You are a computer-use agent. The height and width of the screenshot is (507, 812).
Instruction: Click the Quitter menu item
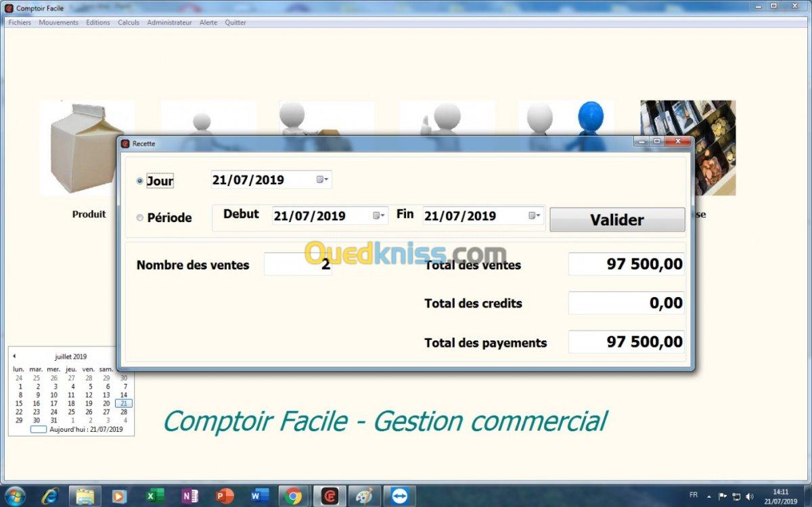[235, 22]
